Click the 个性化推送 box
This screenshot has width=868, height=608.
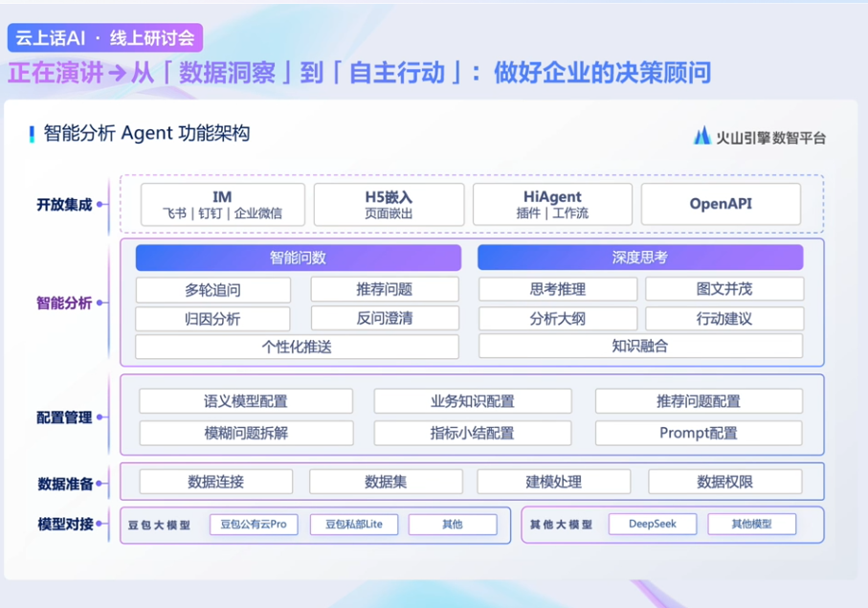[x=297, y=347]
